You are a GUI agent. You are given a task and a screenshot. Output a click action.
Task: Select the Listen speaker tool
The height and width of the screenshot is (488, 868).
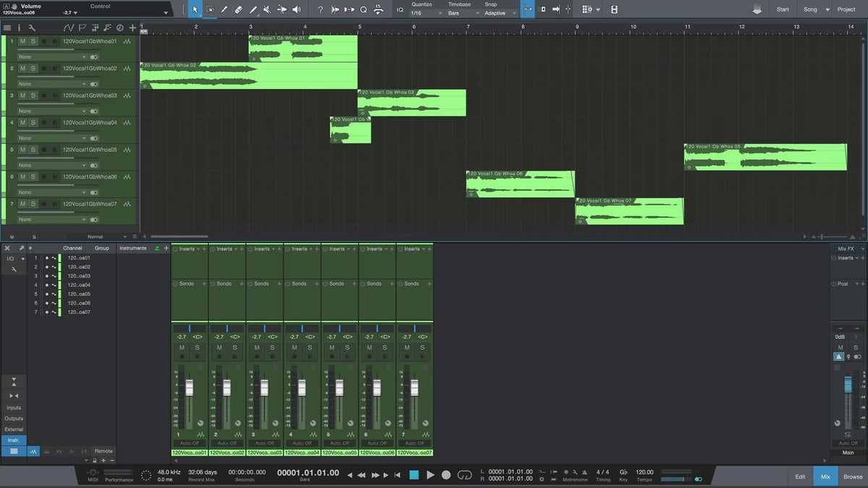coord(296,9)
